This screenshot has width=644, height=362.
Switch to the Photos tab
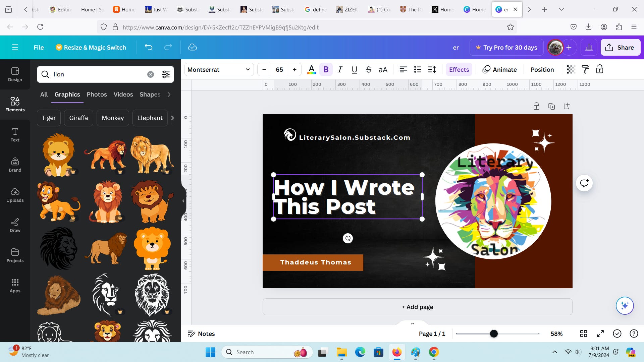point(97,95)
